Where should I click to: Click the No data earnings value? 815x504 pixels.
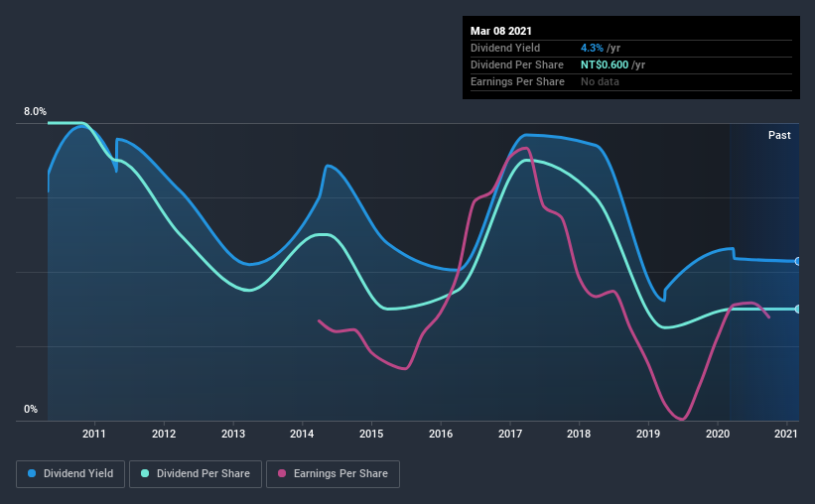point(600,81)
